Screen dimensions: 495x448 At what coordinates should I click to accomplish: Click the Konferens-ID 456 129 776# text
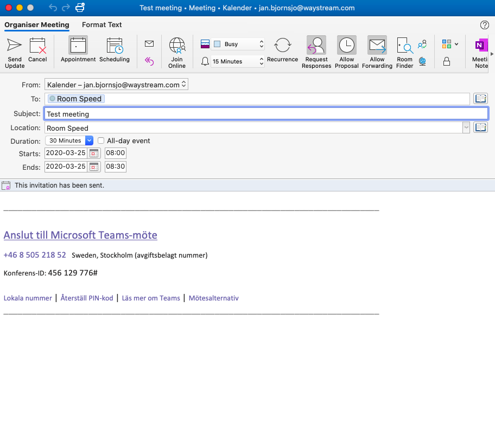(x=50, y=273)
